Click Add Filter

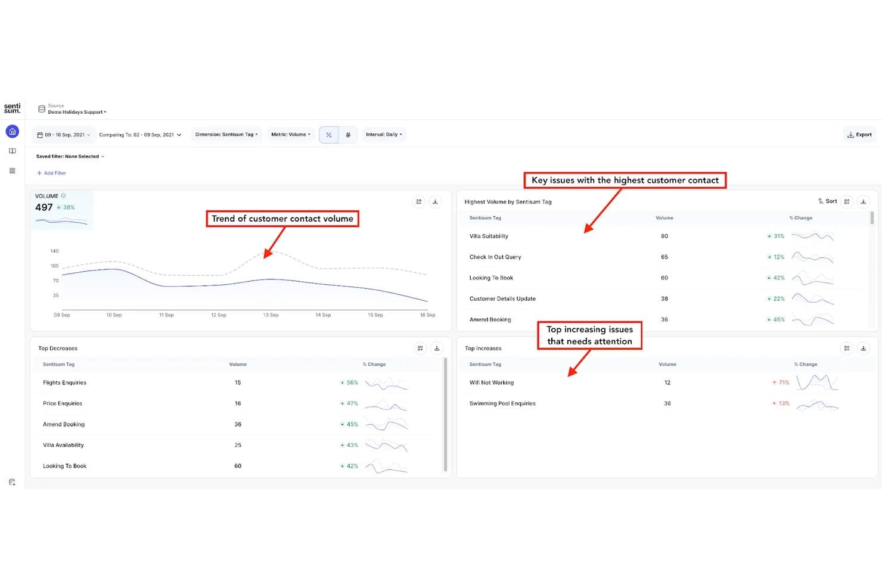[x=51, y=173]
